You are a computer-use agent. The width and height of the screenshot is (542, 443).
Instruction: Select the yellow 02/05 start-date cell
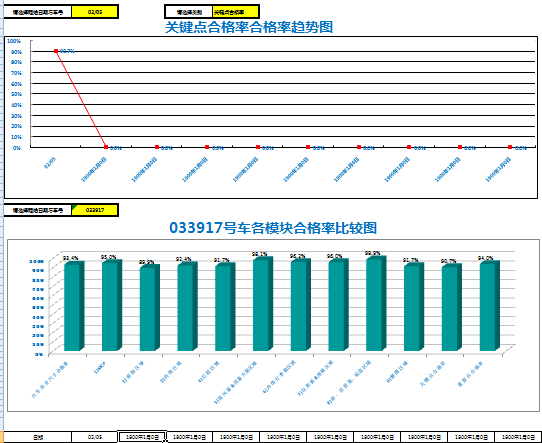[95, 12]
